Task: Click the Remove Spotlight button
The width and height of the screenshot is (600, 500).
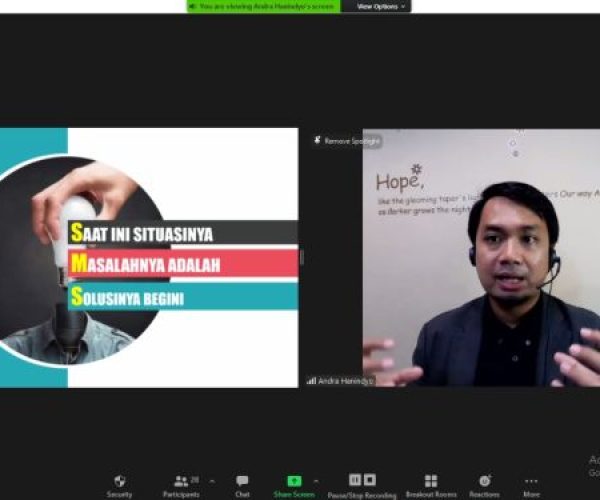Action: pyautogui.click(x=351, y=141)
